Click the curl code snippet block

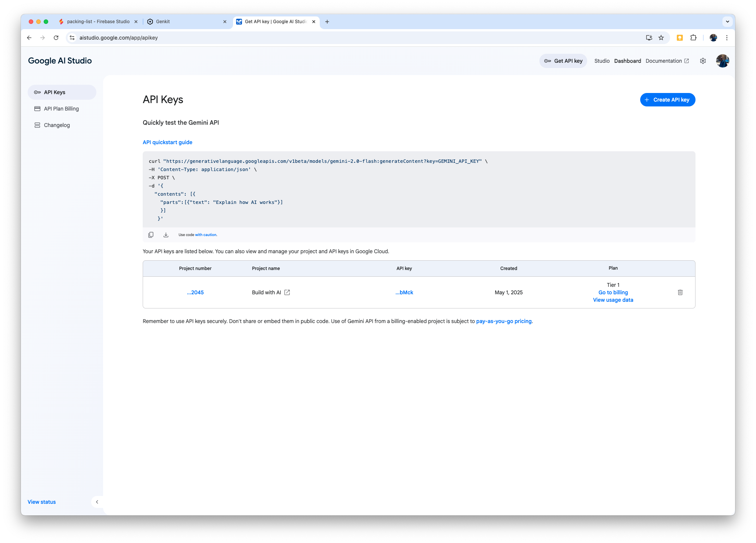click(x=419, y=189)
